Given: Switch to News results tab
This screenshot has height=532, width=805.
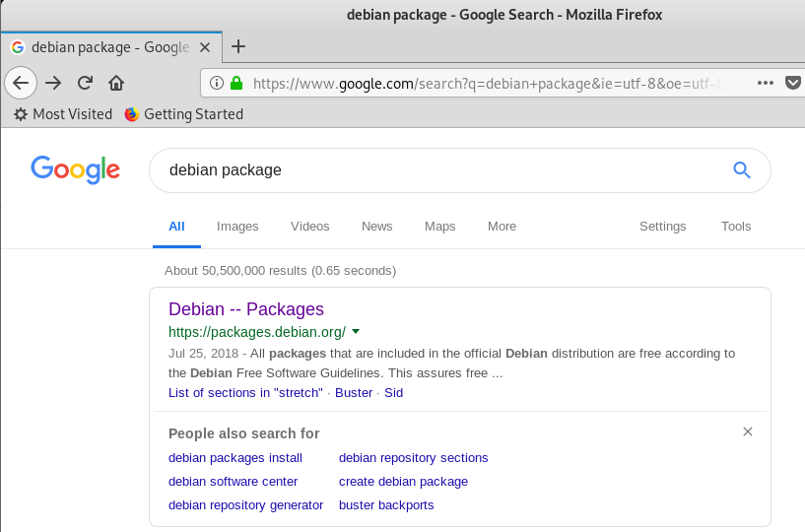Looking at the screenshot, I should point(376,227).
